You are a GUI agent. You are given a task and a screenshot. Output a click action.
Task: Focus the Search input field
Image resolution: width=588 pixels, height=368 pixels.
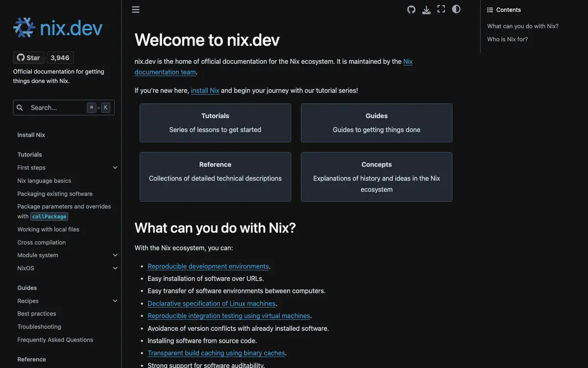click(x=64, y=107)
